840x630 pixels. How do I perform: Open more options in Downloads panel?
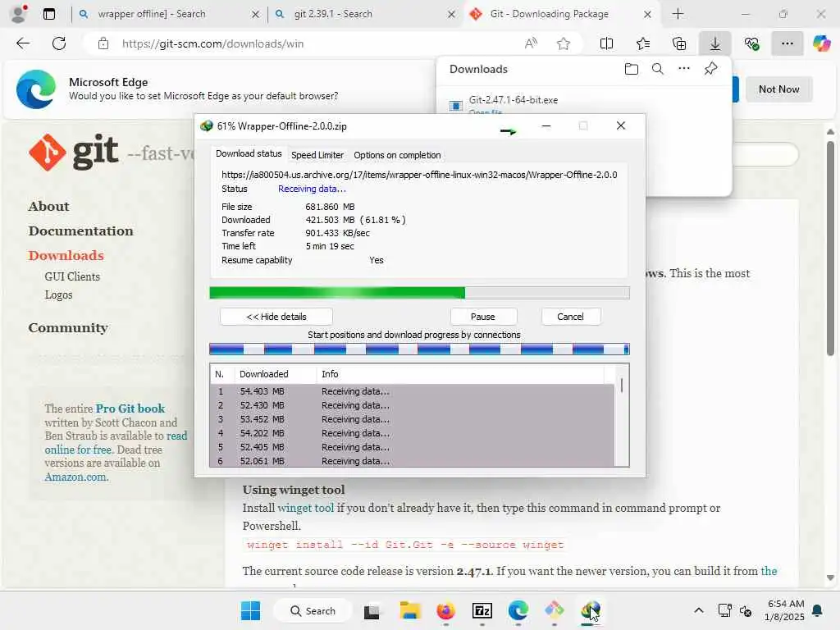click(684, 69)
